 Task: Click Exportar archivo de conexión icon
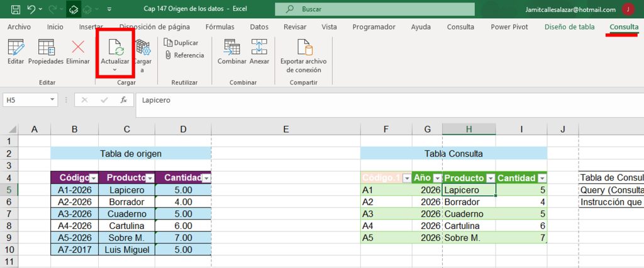(304, 47)
